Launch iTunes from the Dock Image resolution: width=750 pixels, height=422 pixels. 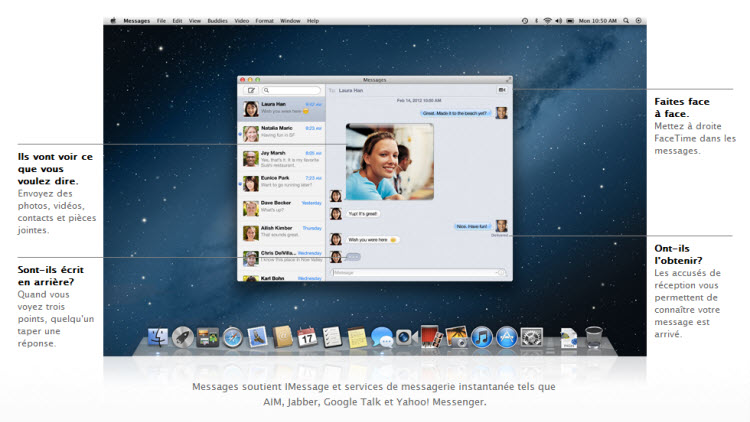pyautogui.click(x=482, y=337)
